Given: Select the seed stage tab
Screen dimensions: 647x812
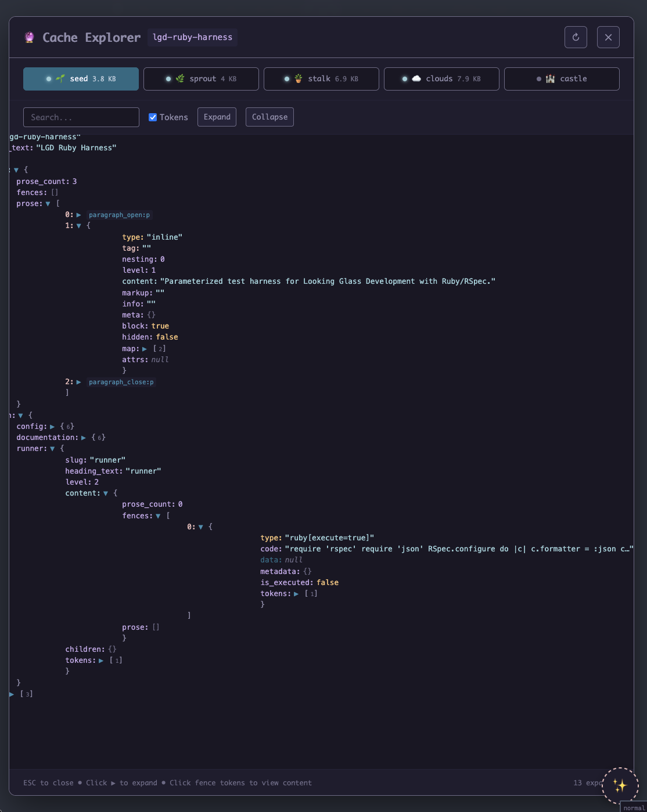Looking at the screenshot, I should pos(81,79).
